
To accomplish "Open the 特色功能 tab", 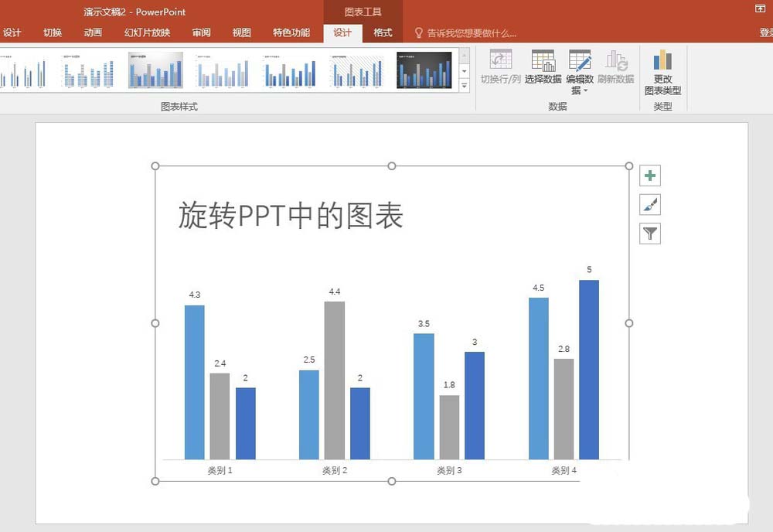I will coord(291,33).
